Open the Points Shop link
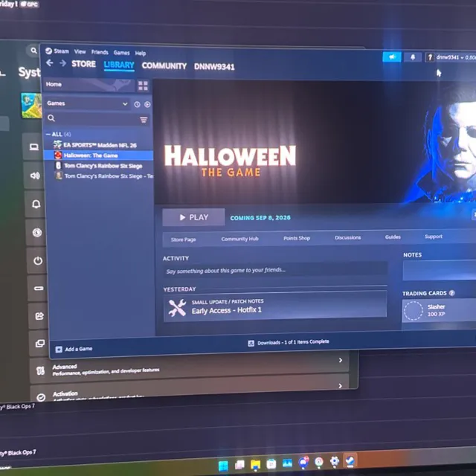Viewport: 476px width, 476px height. pos(297,238)
